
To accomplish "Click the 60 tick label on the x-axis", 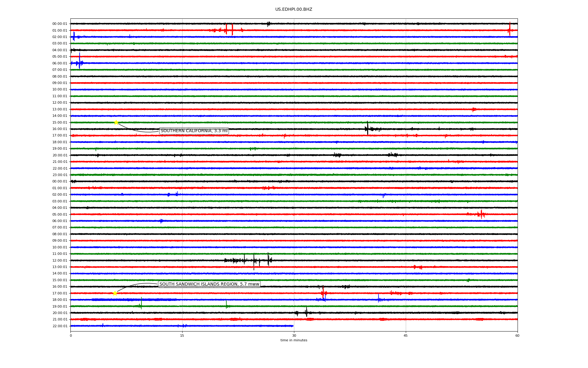I will (517, 335).
